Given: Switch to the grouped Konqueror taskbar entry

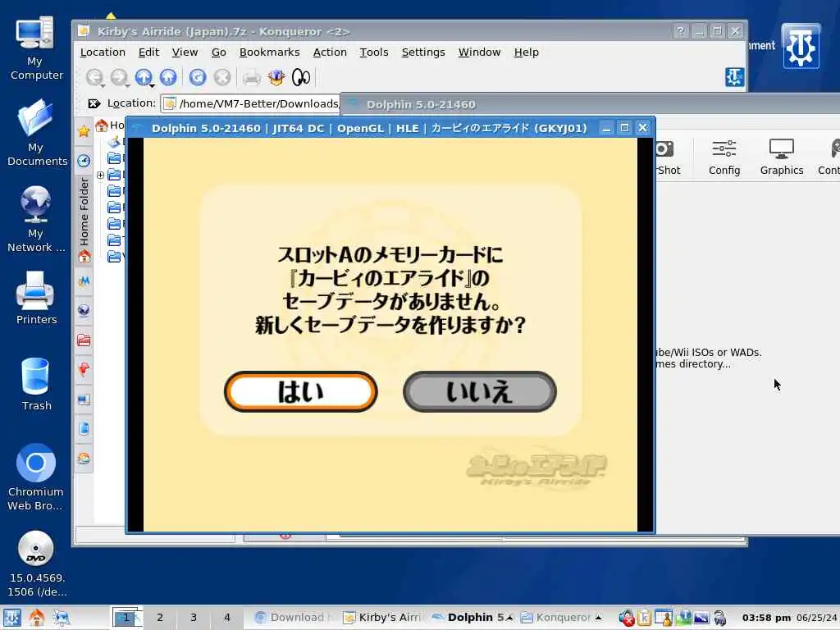Looking at the screenshot, I should (x=560, y=617).
